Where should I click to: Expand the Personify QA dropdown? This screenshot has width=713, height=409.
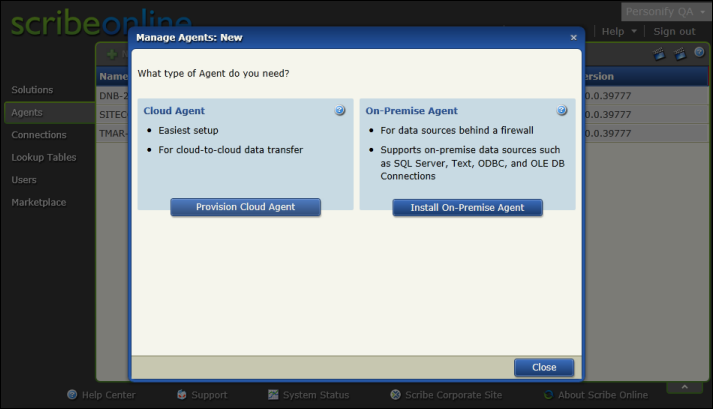click(665, 12)
